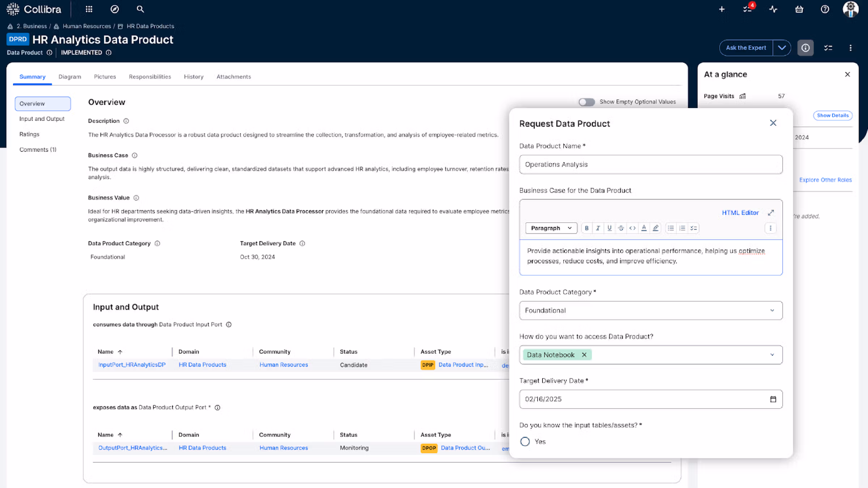This screenshot has height=488, width=868.
Task: Click the Show Details button
Action: pos(833,115)
